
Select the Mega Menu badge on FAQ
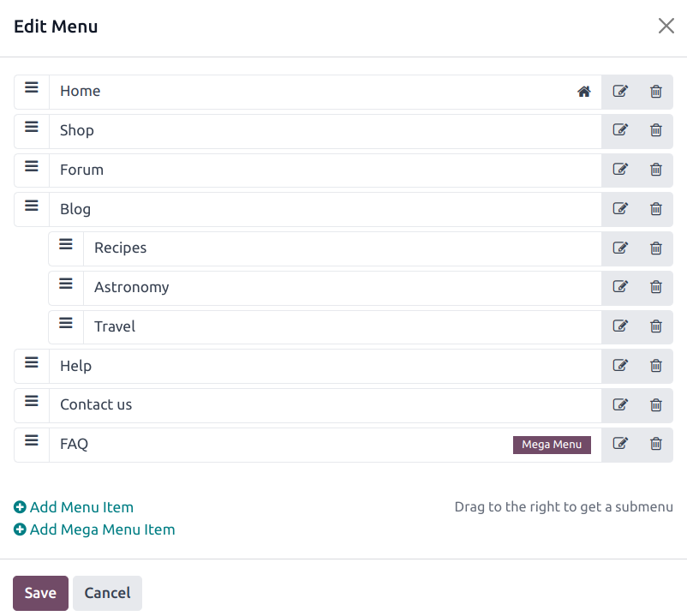tap(552, 445)
